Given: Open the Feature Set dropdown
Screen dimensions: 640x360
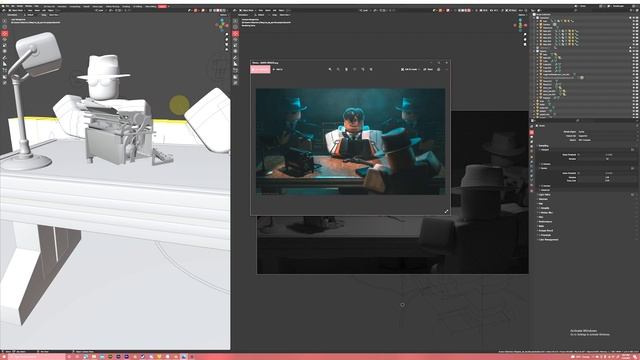Looking at the screenshot, I should pyautogui.click(x=606, y=136).
